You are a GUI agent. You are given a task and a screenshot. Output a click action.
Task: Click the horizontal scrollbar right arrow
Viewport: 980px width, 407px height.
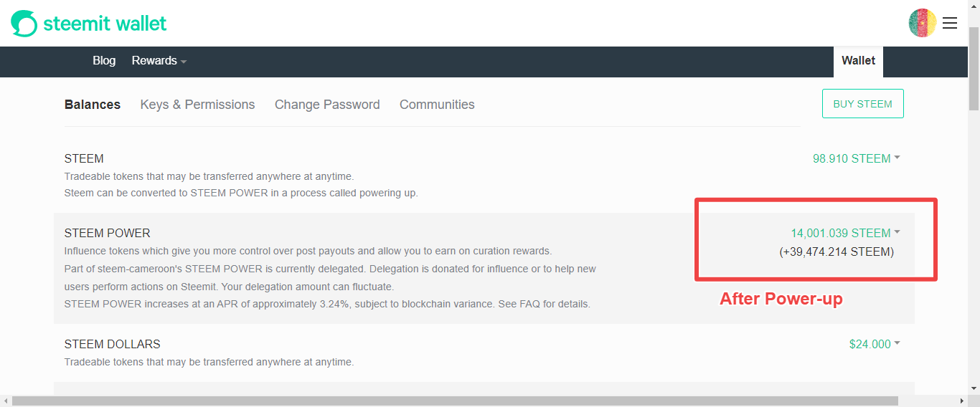point(962,401)
